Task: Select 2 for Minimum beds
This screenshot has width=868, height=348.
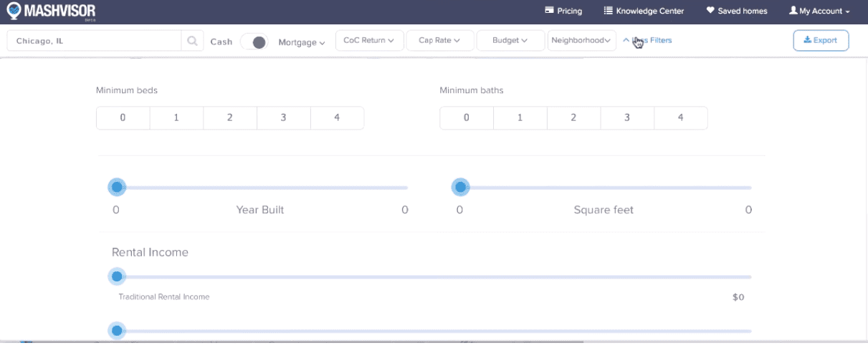Action: pos(230,118)
